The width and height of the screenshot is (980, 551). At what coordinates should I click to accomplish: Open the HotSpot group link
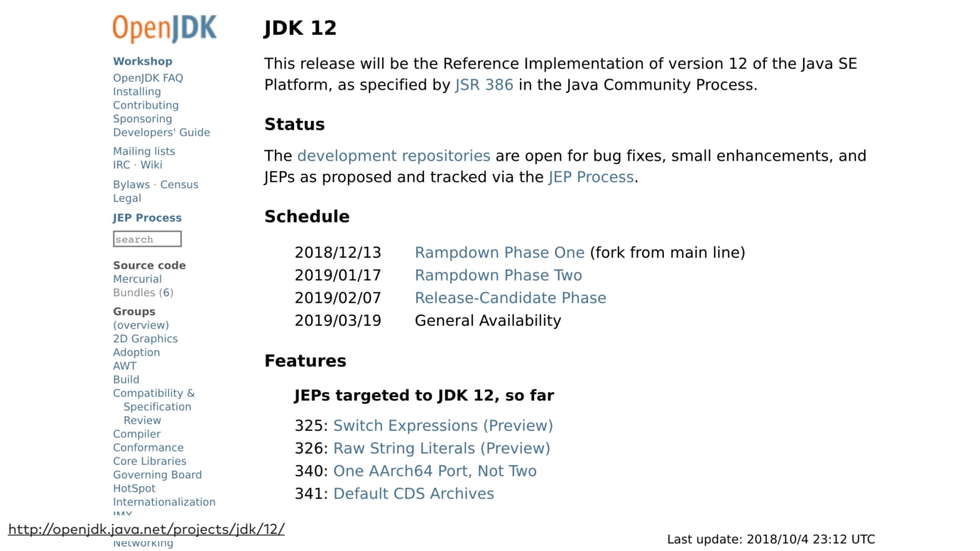pyautogui.click(x=134, y=489)
